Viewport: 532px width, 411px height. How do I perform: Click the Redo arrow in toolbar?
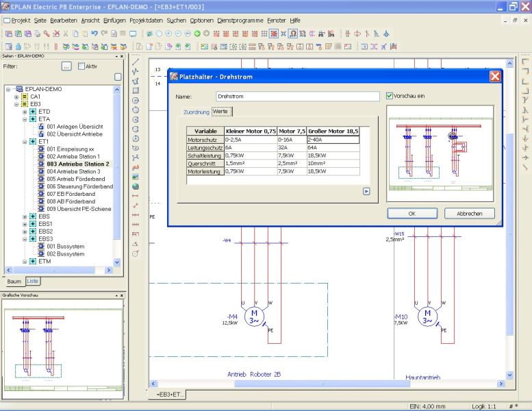pos(104,34)
